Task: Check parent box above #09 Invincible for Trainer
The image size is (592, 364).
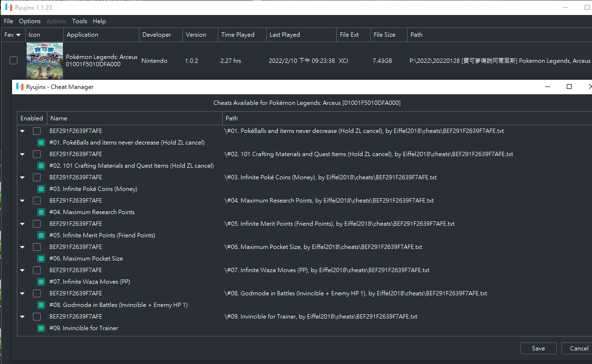Action: (x=37, y=317)
